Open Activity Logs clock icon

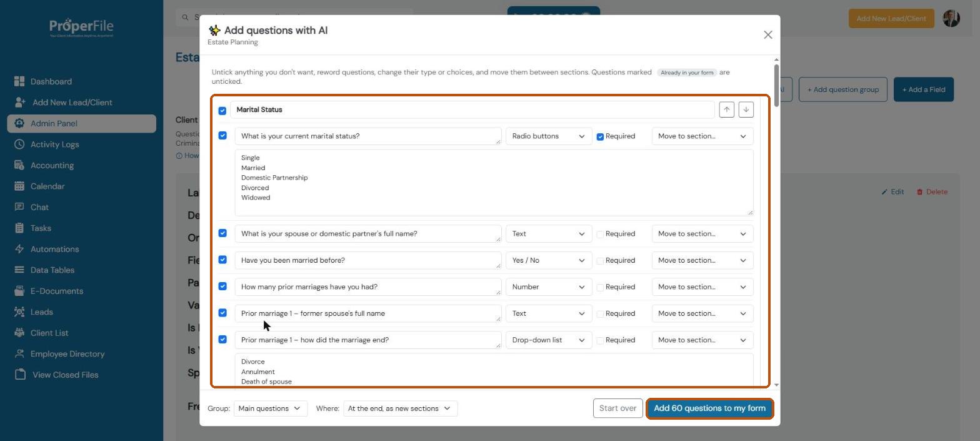point(19,144)
